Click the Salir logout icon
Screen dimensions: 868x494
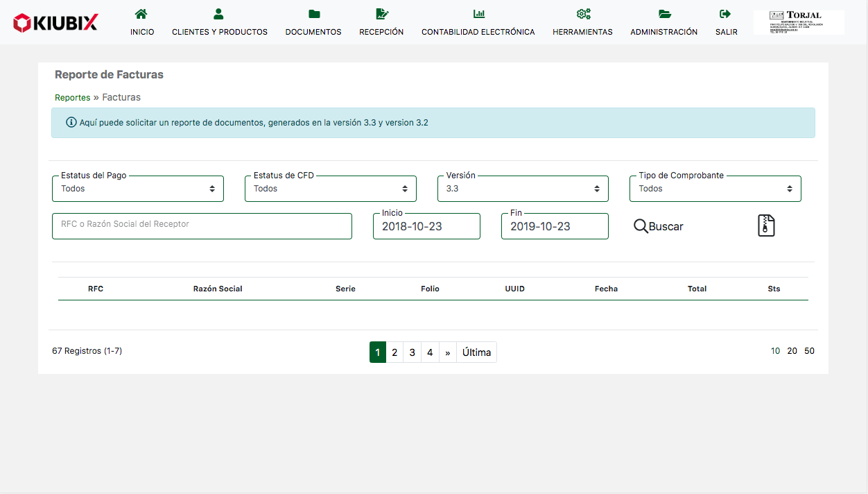pos(726,14)
